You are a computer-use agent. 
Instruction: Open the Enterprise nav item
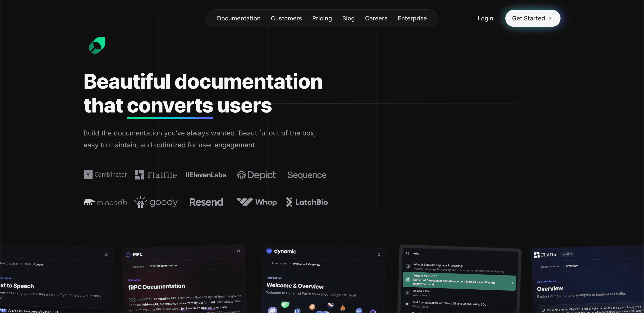[x=412, y=18]
